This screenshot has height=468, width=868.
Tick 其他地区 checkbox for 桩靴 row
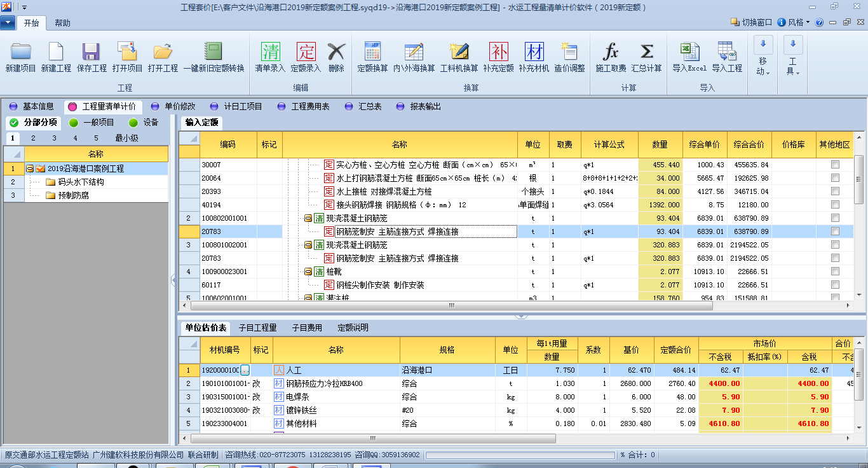835,272
